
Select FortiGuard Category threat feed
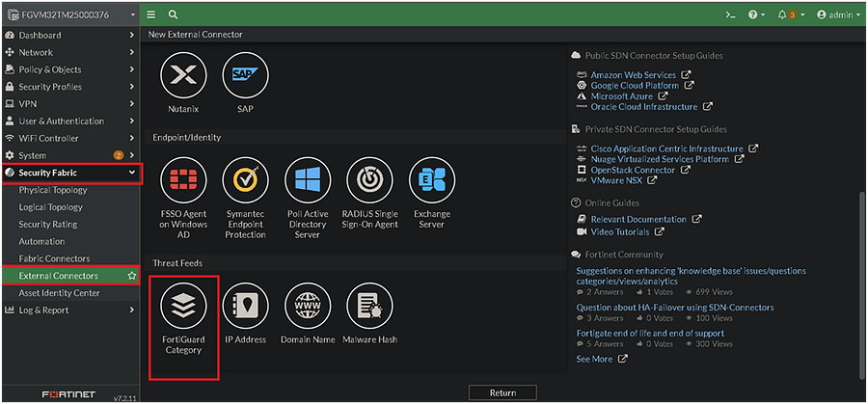click(183, 306)
